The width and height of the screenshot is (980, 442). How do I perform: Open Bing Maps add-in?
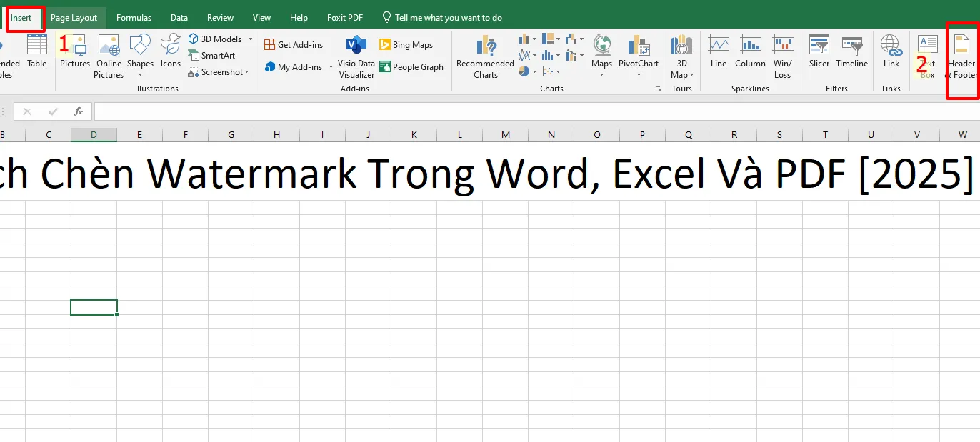(406, 44)
